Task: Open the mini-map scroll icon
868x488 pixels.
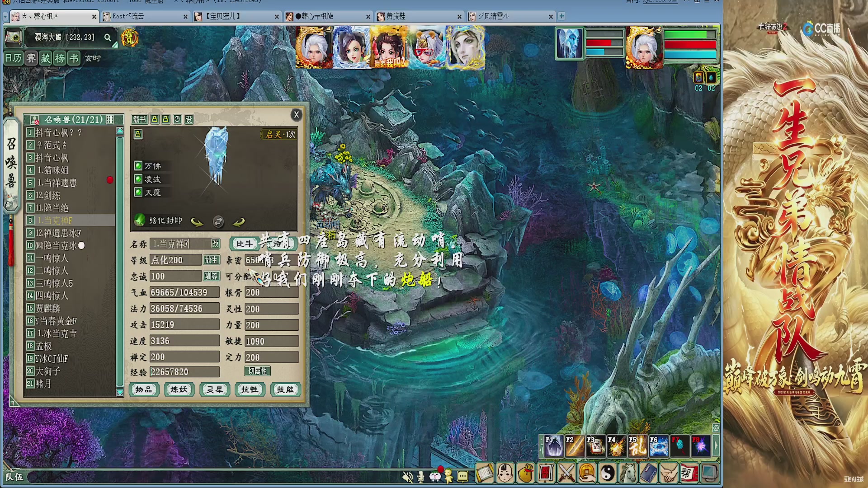Action: click(x=14, y=37)
